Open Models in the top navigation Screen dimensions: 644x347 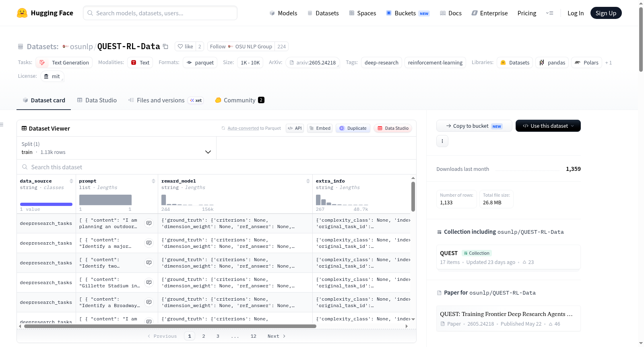pos(283,13)
